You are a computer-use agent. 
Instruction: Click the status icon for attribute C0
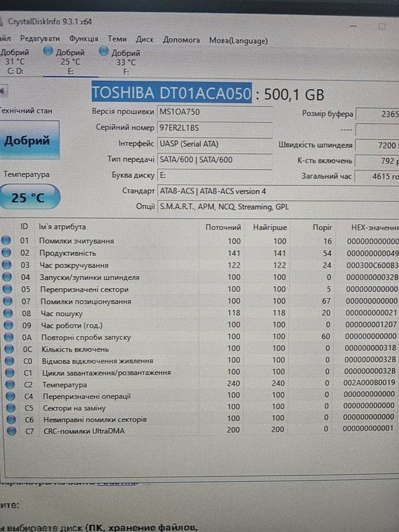(x=9, y=361)
